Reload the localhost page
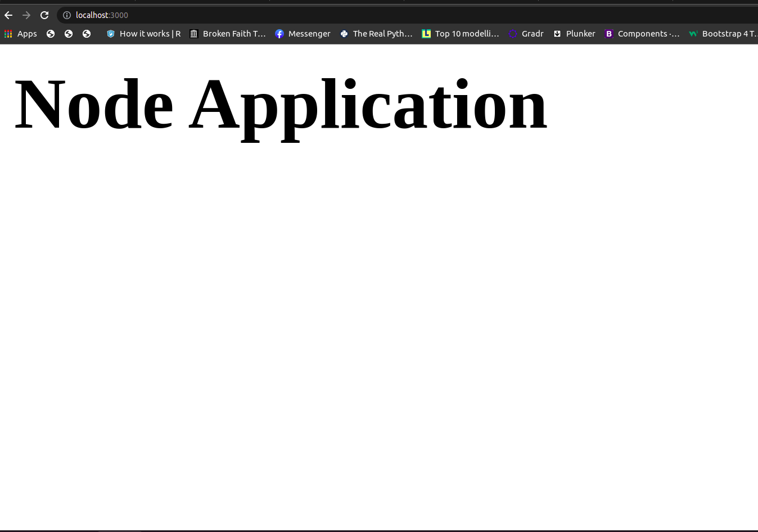 44,15
